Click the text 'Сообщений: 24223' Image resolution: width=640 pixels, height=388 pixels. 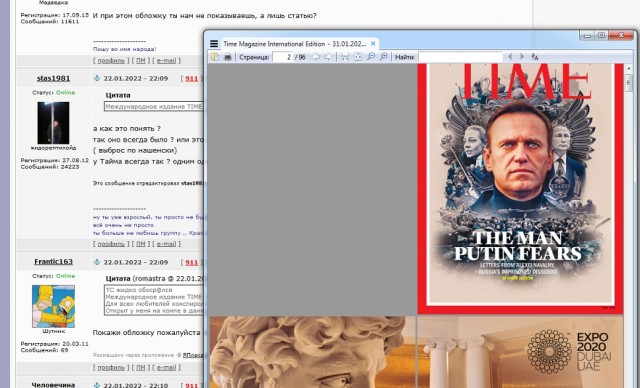[x=50, y=166]
